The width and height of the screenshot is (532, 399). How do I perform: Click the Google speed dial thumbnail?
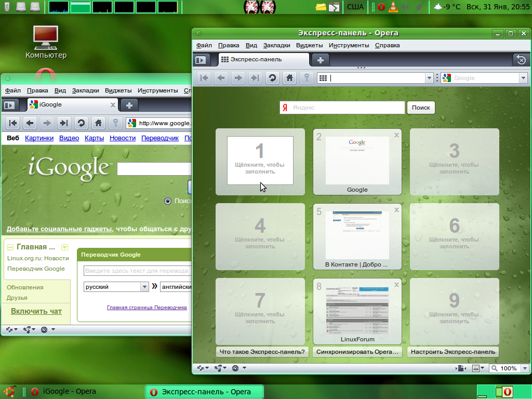click(x=357, y=161)
